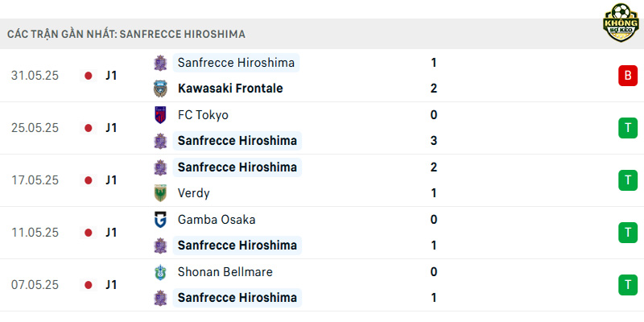The image size is (644, 322).
Task: Click the FC Tokyo club crest
Action: 160,115
